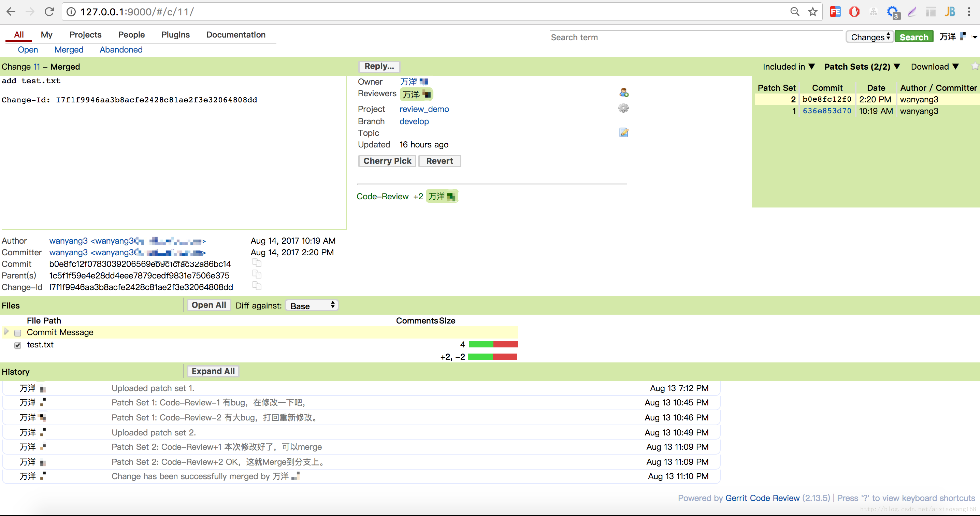Open the review_demo project link
This screenshot has height=516, width=980.
click(x=424, y=109)
